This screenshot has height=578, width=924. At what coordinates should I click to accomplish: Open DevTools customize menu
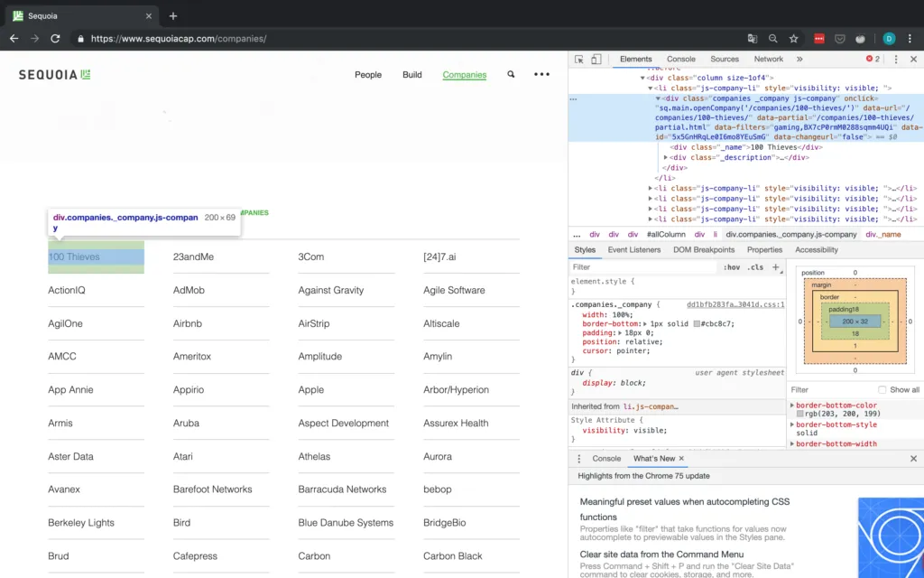(x=896, y=59)
